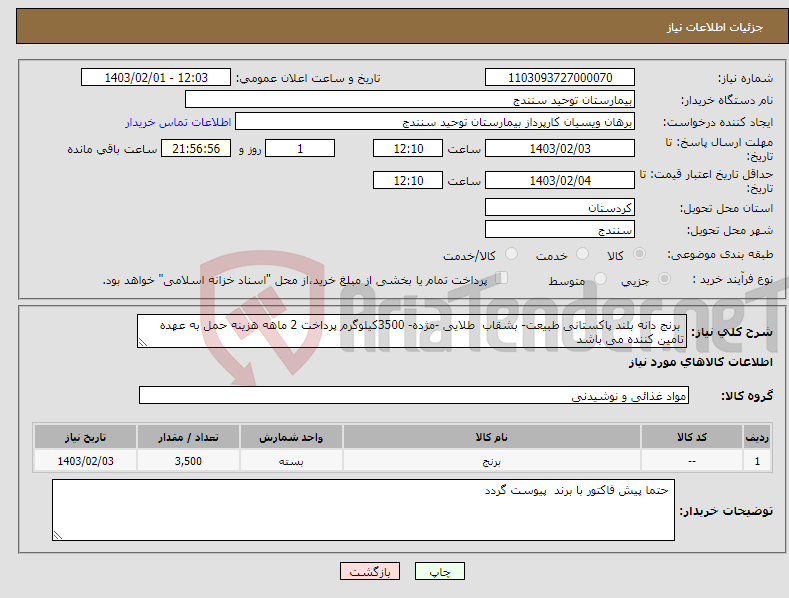Click the price validity date 1403/02/04 field

[x=560, y=180]
